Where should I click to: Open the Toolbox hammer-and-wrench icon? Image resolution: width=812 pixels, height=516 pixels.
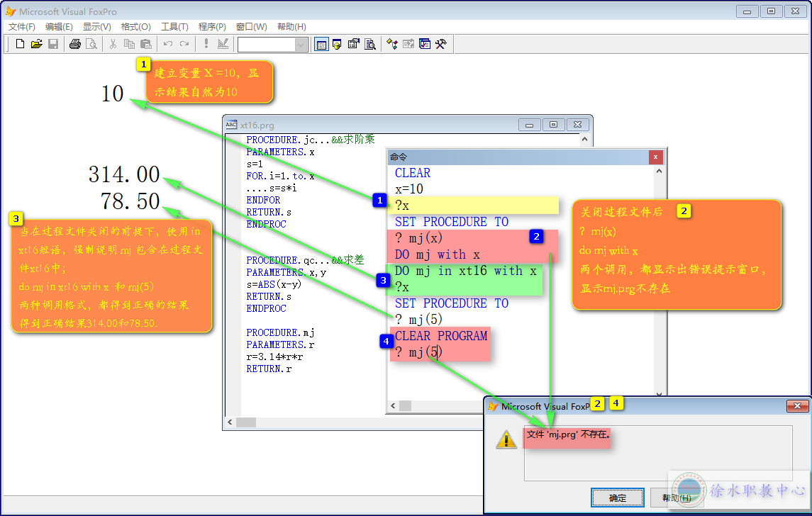[x=440, y=44]
